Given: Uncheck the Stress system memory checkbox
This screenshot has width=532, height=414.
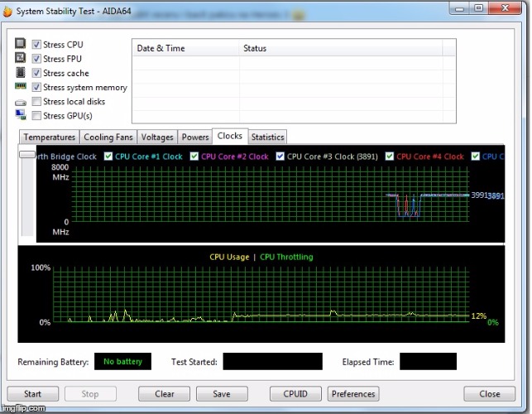Looking at the screenshot, I should pos(36,87).
